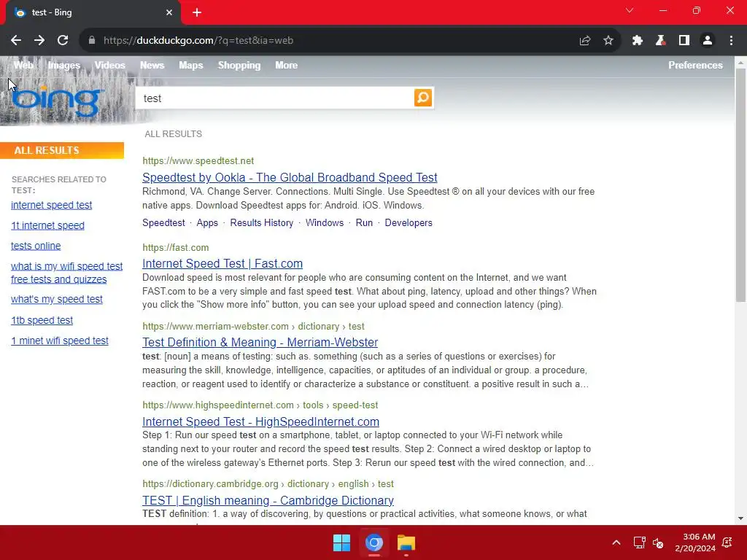This screenshot has height=560, width=747.
Task: Bookmark this page with the star icon
Action: tap(608, 41)
